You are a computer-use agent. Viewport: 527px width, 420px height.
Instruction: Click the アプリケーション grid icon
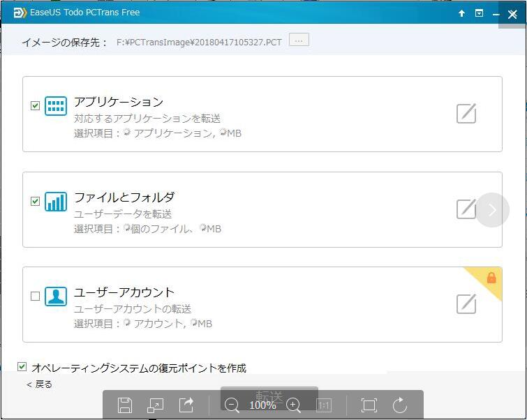coord(56,106)
